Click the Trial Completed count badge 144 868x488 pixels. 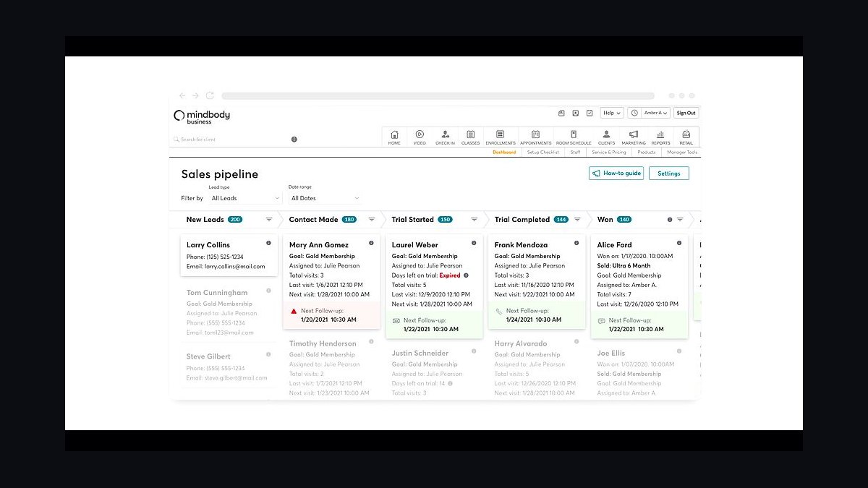(x=561, y=220)
